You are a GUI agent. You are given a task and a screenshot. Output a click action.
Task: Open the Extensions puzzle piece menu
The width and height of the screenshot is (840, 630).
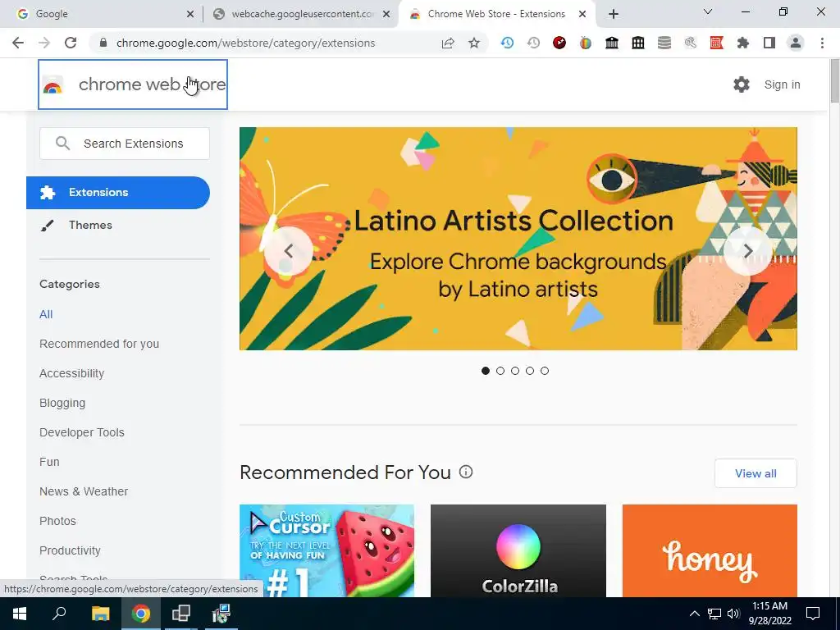(x=743, y=43)
